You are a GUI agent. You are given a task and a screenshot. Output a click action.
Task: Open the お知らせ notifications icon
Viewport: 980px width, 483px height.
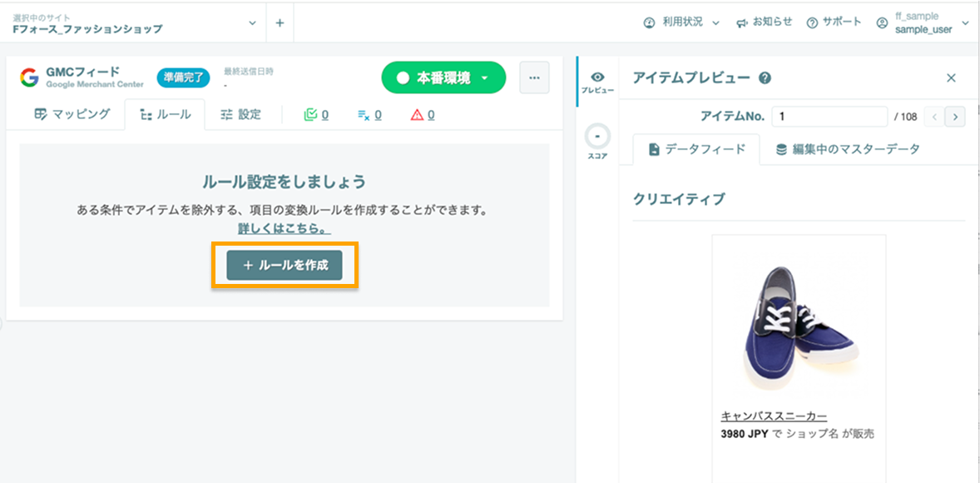click(743, 22)
